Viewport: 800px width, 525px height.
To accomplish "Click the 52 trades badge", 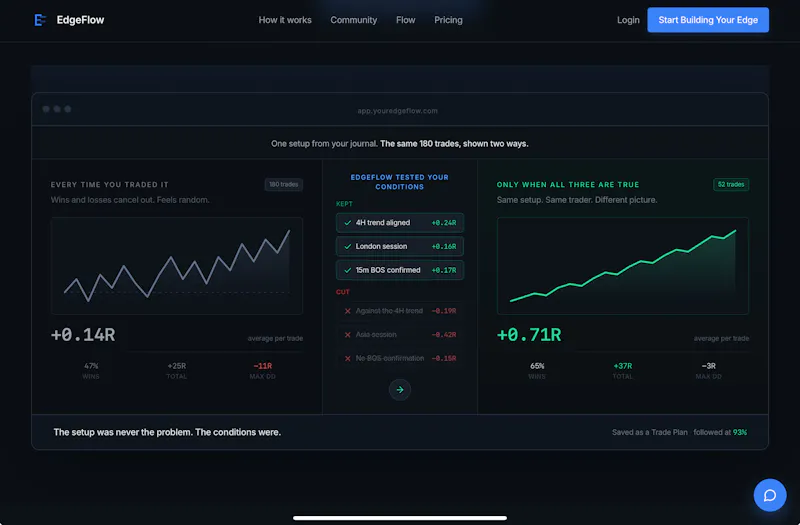I will [731, 184].
